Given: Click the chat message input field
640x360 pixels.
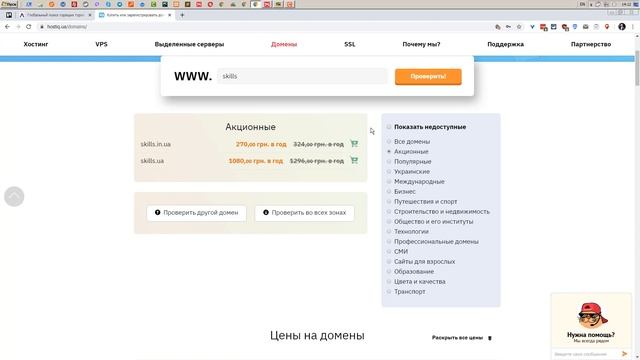Looking at the screenshot, I should pyautogui.click(x=585, y=354).
